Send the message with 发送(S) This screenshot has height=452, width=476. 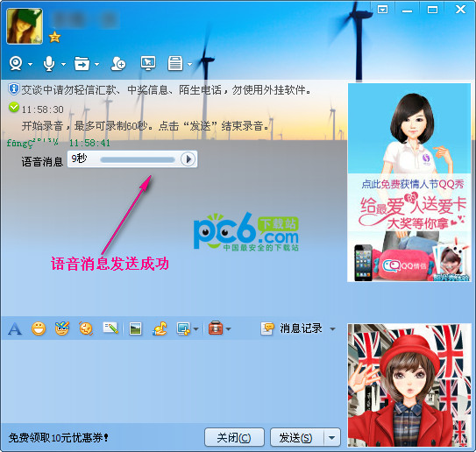tap(296, 437)
